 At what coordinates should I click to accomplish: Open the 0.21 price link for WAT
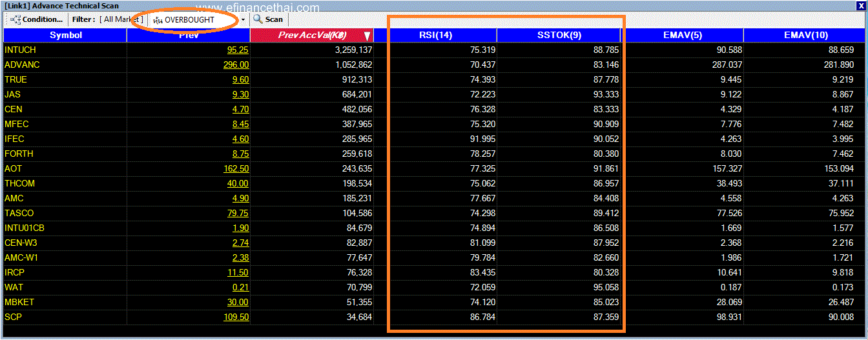point(240,287)
